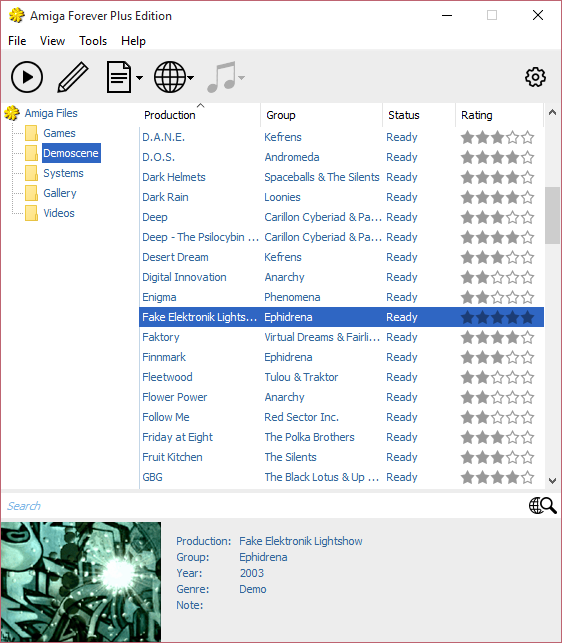562x643 pixels.
Task: Click the globe search icon beside Search
Action: point(542,506)
